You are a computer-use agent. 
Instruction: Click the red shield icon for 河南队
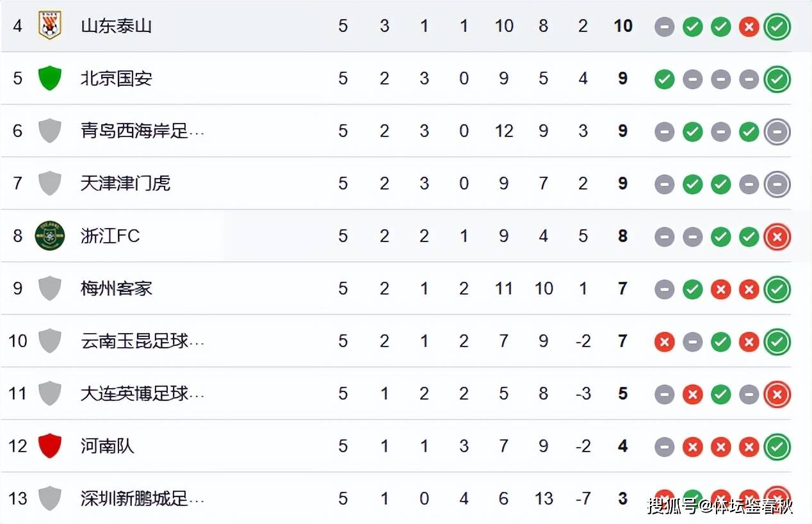pyautogui.click(x=49, y=446)
